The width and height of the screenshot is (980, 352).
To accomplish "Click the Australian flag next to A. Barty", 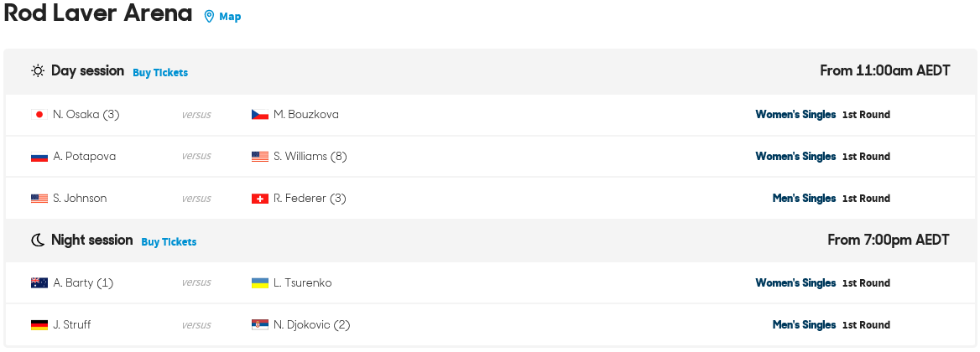I will (x=39, y=282).
